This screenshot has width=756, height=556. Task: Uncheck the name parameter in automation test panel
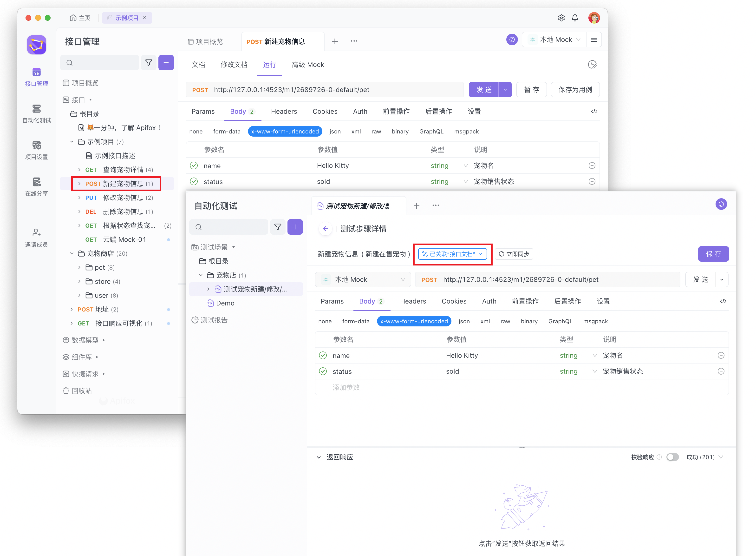click(323, 355)
